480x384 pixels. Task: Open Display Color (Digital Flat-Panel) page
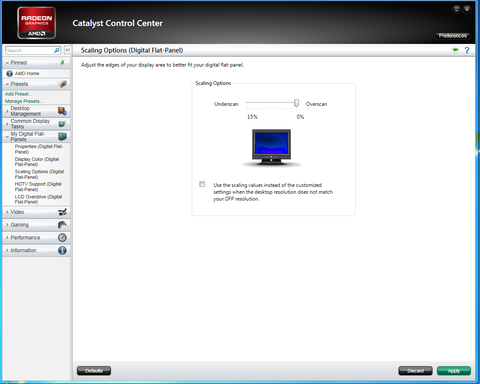(37, 162)
